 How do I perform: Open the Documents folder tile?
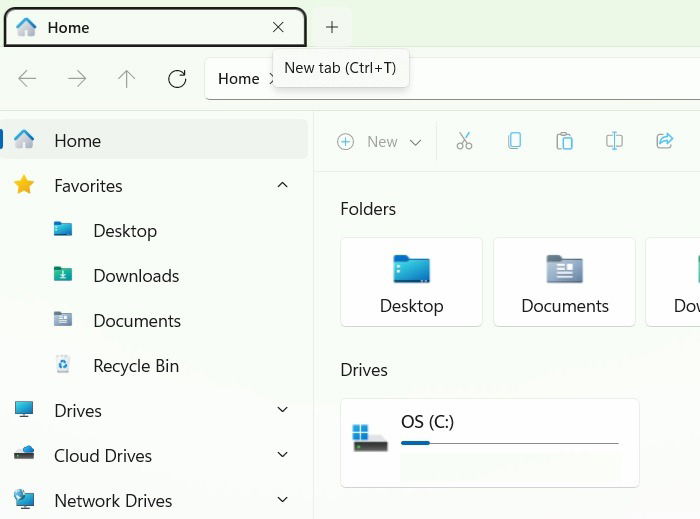click(564, 282)
